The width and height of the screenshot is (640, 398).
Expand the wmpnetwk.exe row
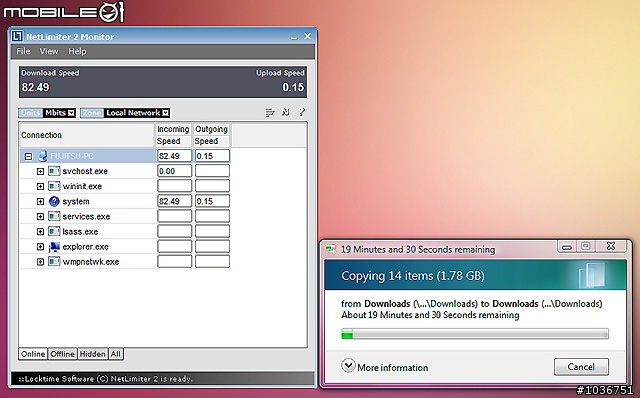point(40,262)
